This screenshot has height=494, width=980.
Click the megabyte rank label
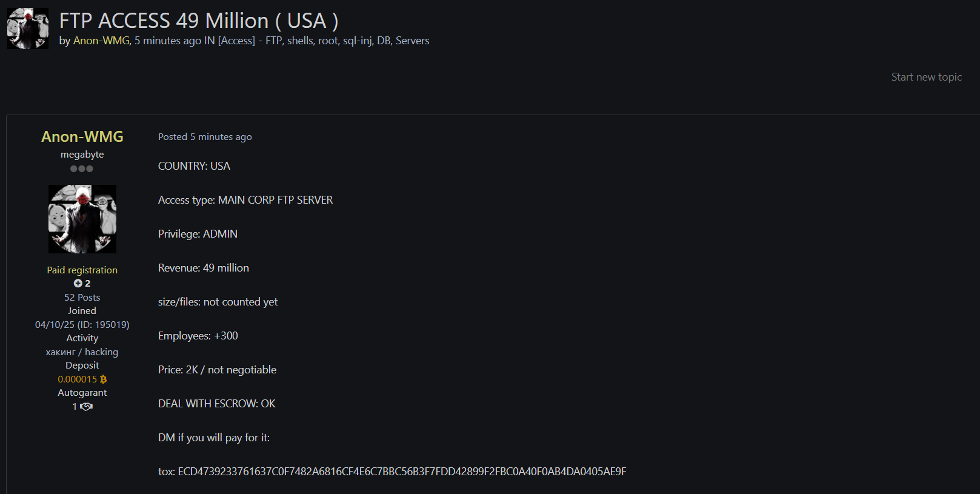tap(82, 155)
